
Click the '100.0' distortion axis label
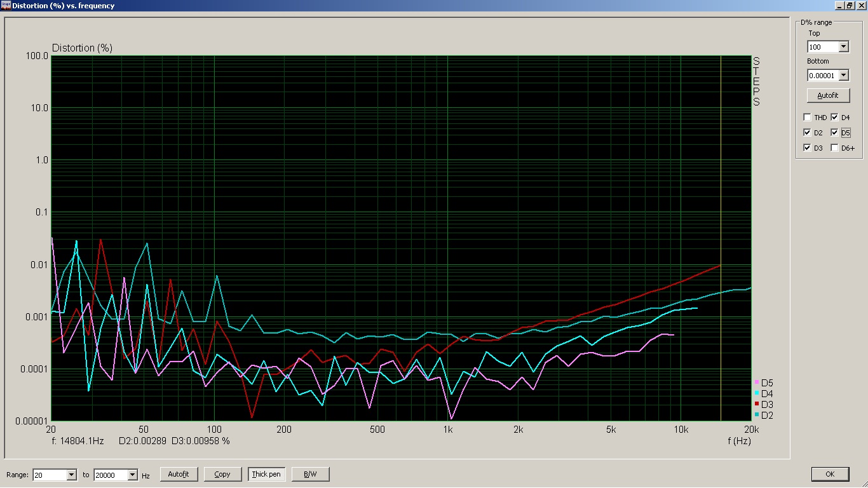point(37,56)
